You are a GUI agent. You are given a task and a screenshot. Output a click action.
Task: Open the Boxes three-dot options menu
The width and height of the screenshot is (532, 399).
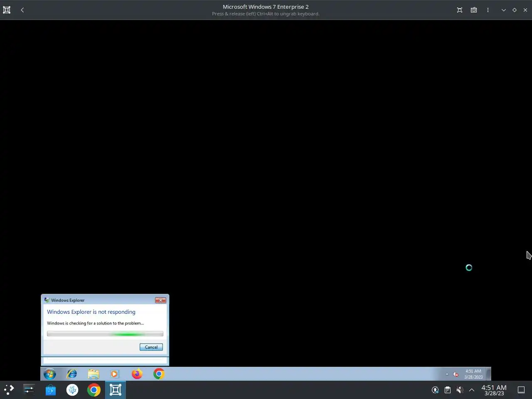point(488,10)
